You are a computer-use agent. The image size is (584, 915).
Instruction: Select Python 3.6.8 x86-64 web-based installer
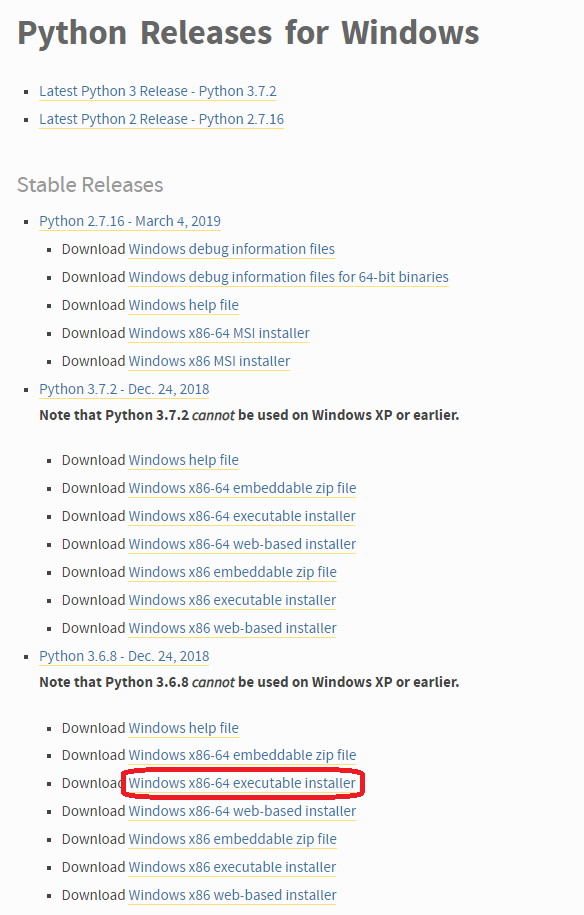point(242,812)
